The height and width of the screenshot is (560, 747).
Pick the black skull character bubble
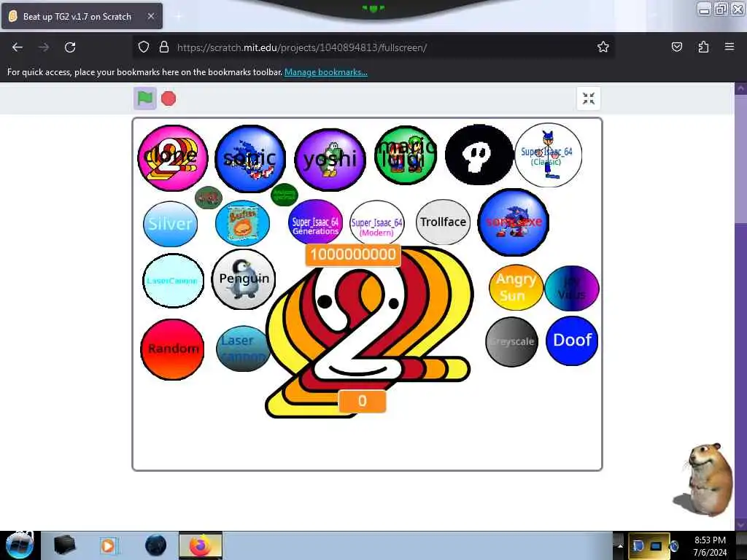pos(479,155)
